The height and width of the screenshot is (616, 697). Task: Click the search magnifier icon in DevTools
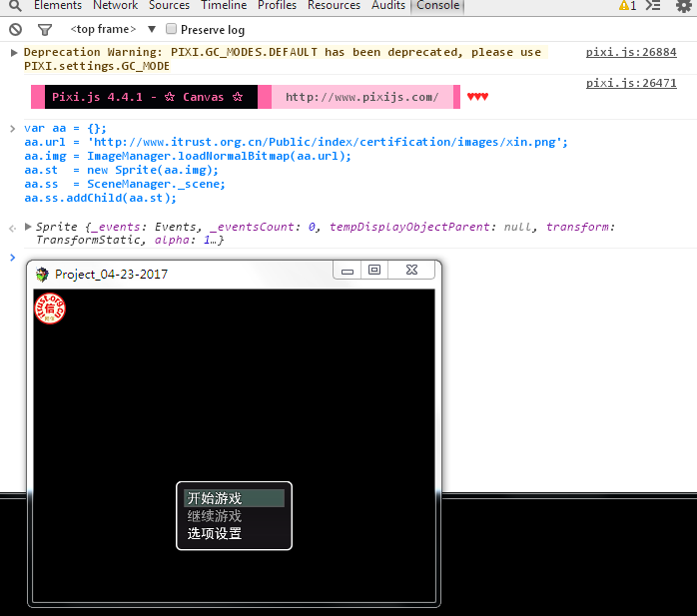tap(15, 5)
